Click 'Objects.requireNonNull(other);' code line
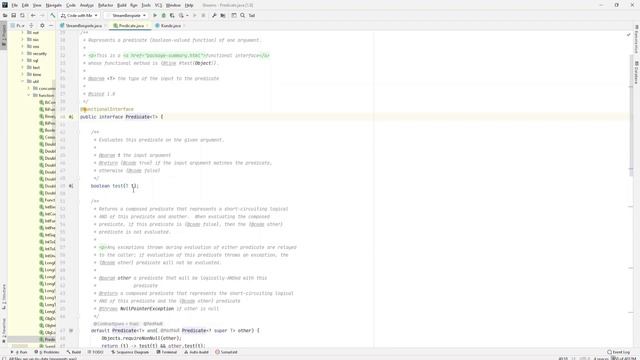The width and height of the screenshot is (640, 360). (141, 338)
